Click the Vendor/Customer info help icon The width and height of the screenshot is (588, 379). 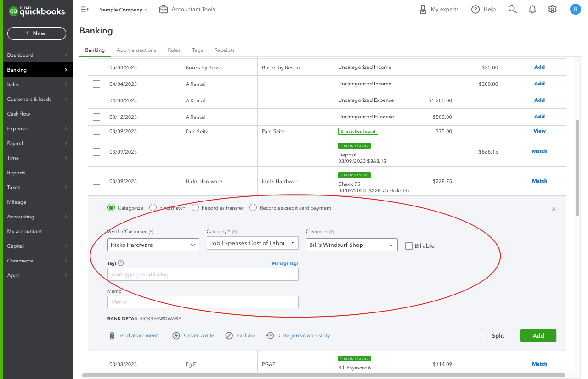[x=151, y=232]
